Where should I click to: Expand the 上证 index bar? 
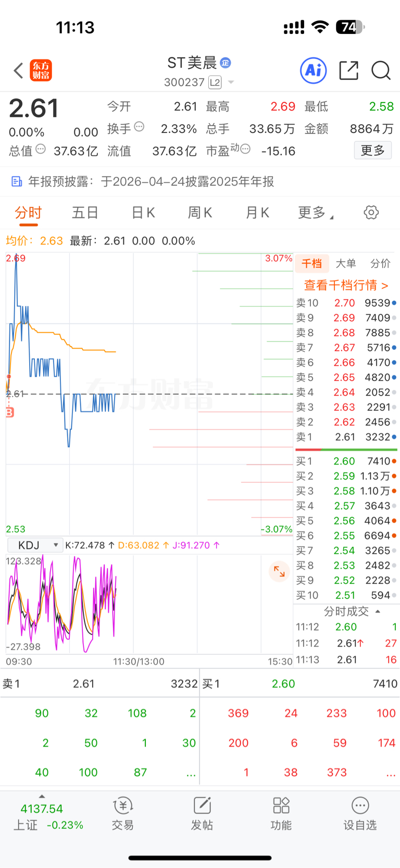pos(42,797)
